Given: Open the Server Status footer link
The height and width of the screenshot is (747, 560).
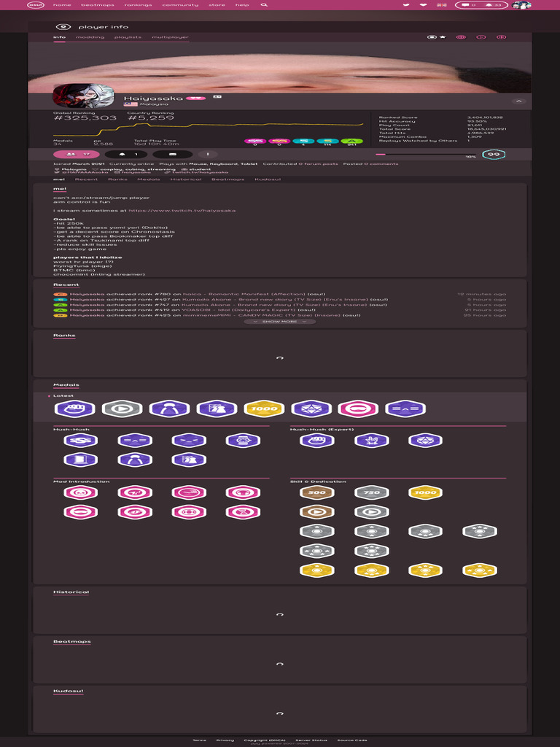Looking at the screenshot, I should tap(311, 740).
